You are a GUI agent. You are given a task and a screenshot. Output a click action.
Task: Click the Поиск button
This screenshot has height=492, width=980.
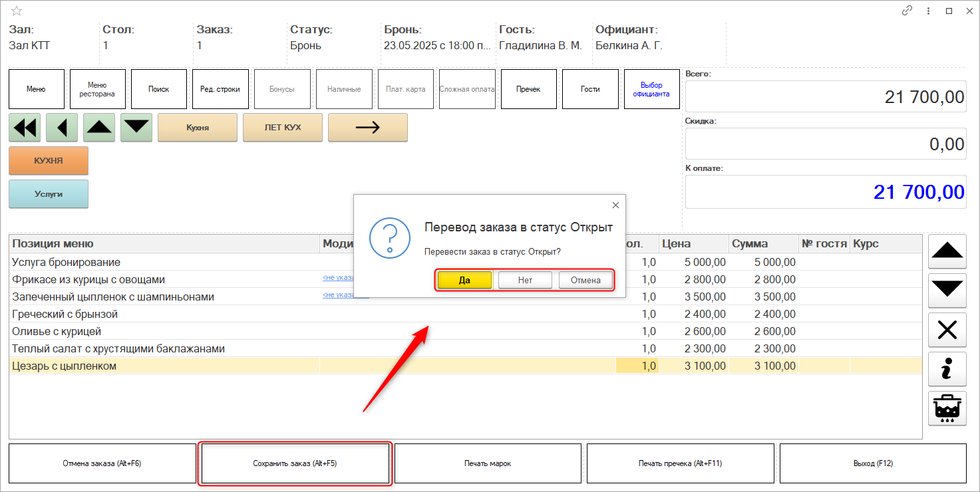(x=159, y=89)
